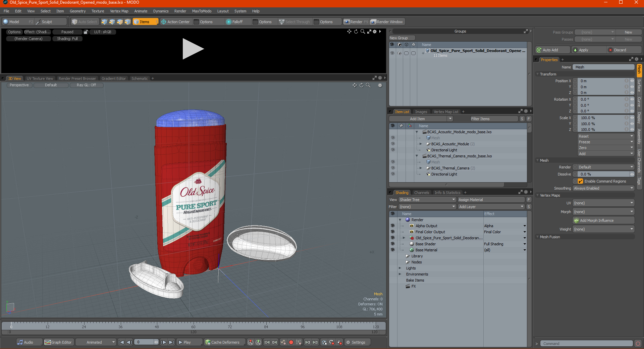
Task: Click New button next to Pass Groups
Action: [x=628, y=32]
